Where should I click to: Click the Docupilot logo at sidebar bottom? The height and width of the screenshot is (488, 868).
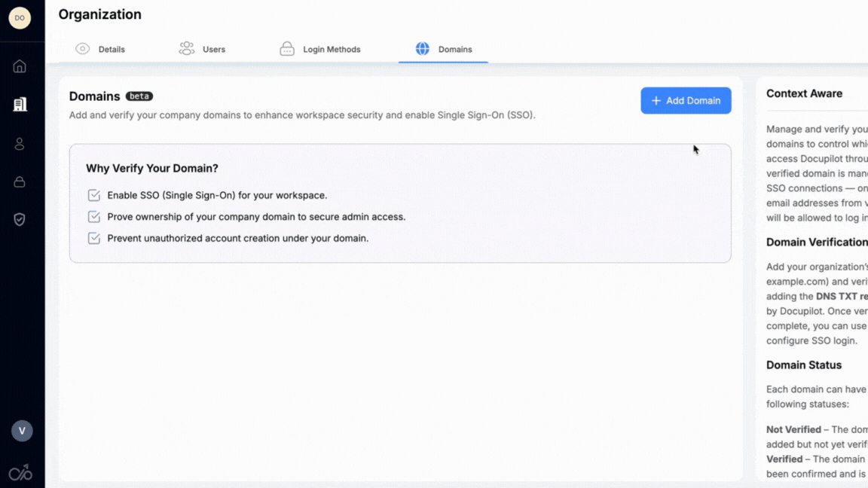point(20,472)
